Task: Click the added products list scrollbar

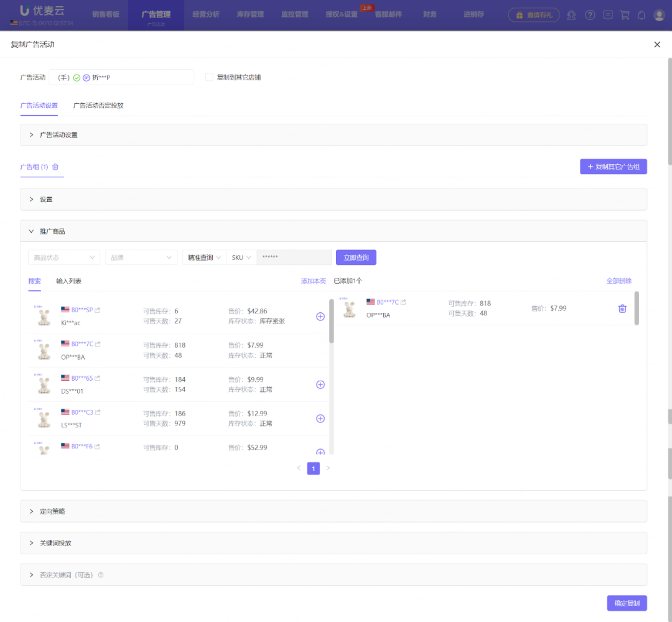Action: (x=637, y=308)
